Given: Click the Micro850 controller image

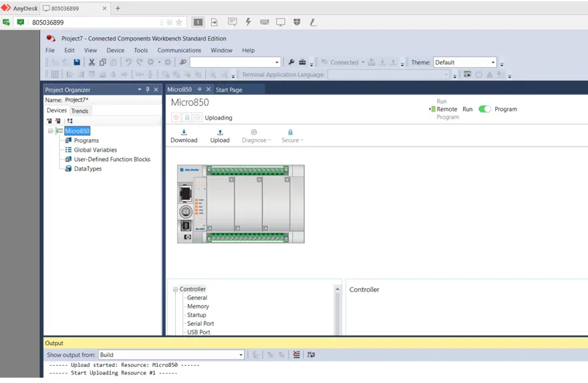Looking at the screenshot, I should tap(241, 204).
